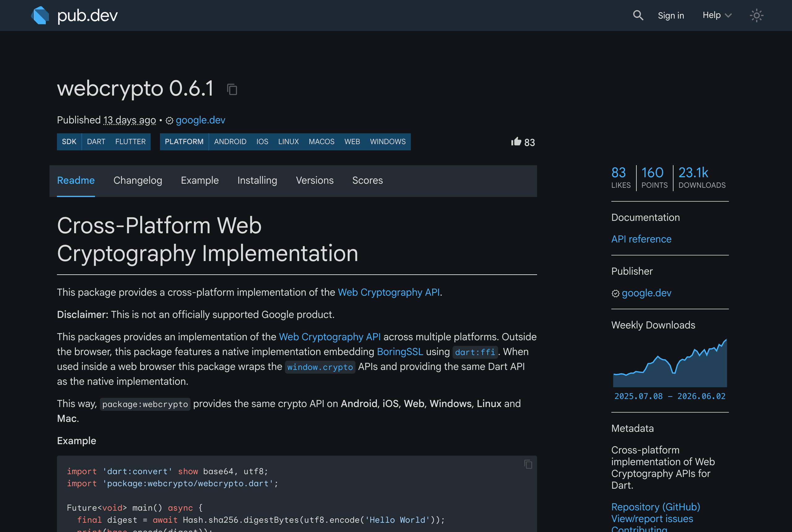792x532 pixels.
Task: Open the View/report issues link
Action: [x=652, y=519]
